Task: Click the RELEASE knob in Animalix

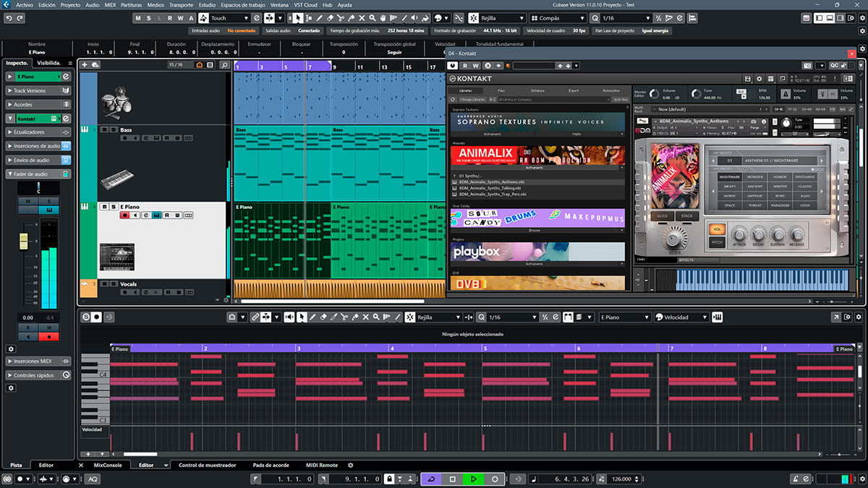Action: pyautogui.click(x=796, y=234)
